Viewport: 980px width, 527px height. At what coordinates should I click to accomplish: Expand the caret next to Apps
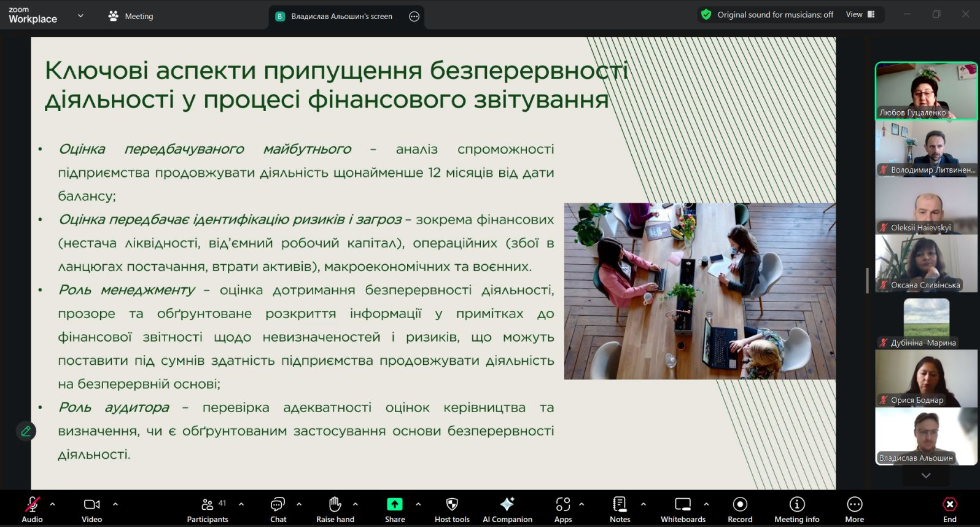coord(581,504)
